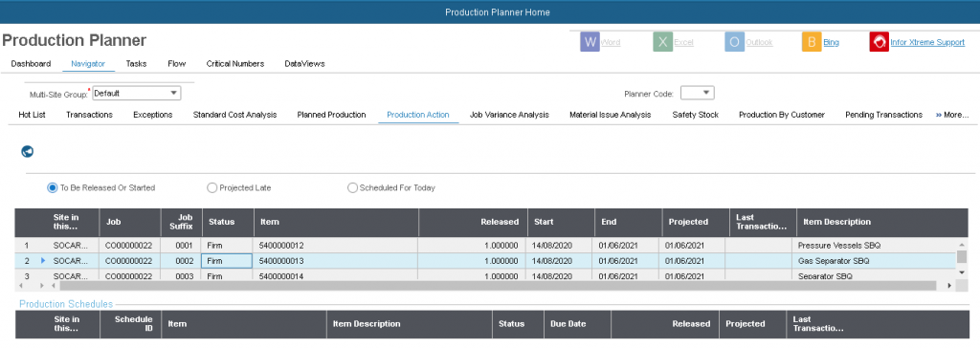Click the orange Bing icon

click(812, 42)
